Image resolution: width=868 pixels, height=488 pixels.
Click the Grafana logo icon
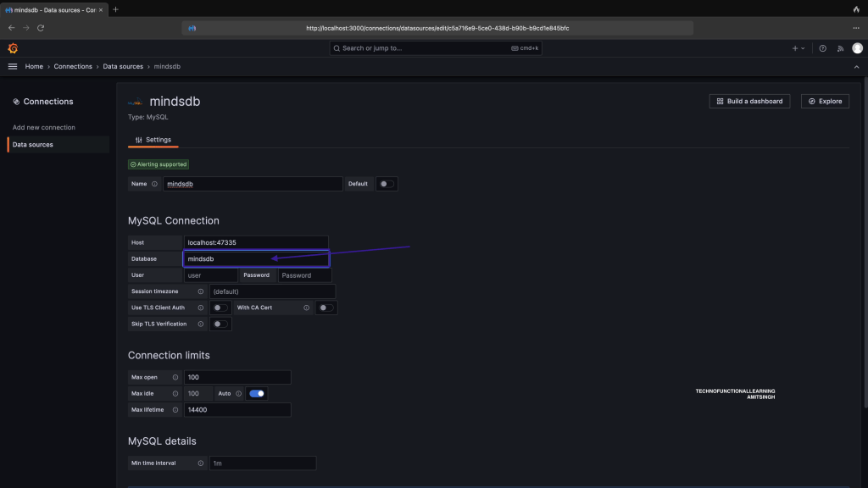pos(13,48)
